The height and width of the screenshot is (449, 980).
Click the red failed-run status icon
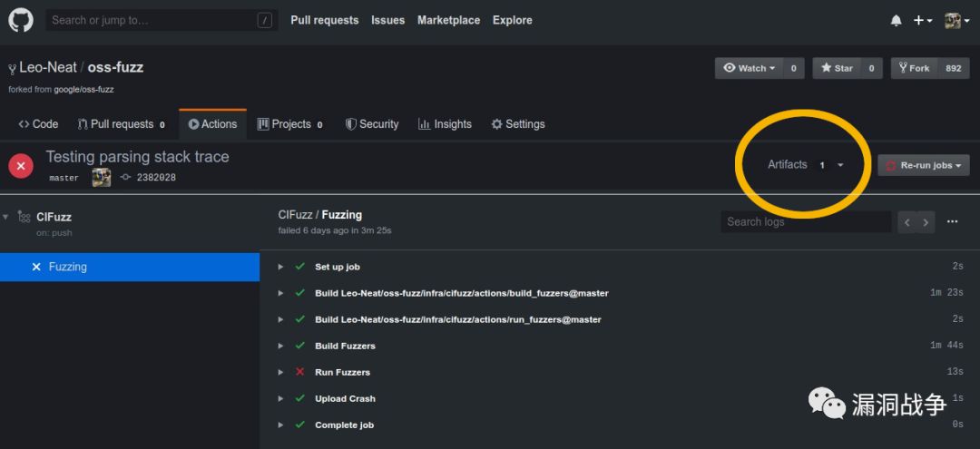(21, 166)
